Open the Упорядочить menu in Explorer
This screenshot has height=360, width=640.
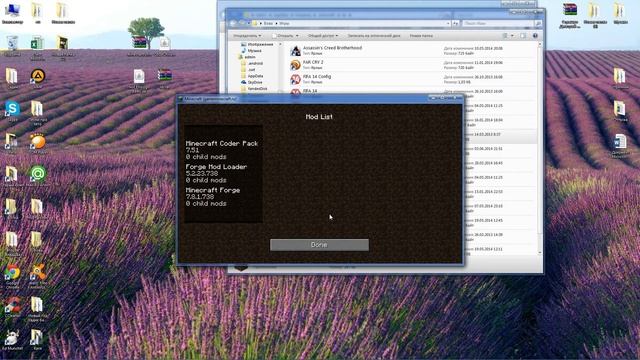(247, 36)
